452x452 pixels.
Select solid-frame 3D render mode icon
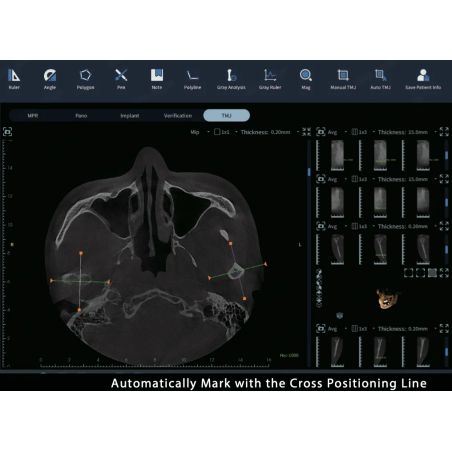(x=408, y=273)
